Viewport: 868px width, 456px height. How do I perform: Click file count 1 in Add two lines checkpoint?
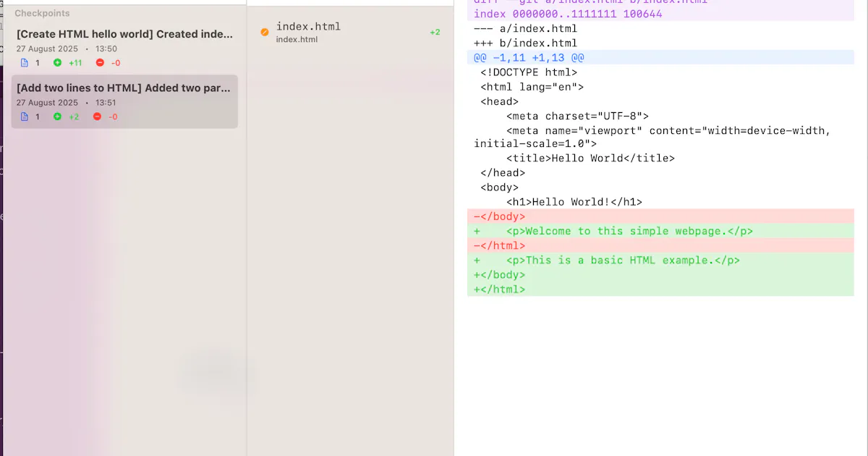38,117
